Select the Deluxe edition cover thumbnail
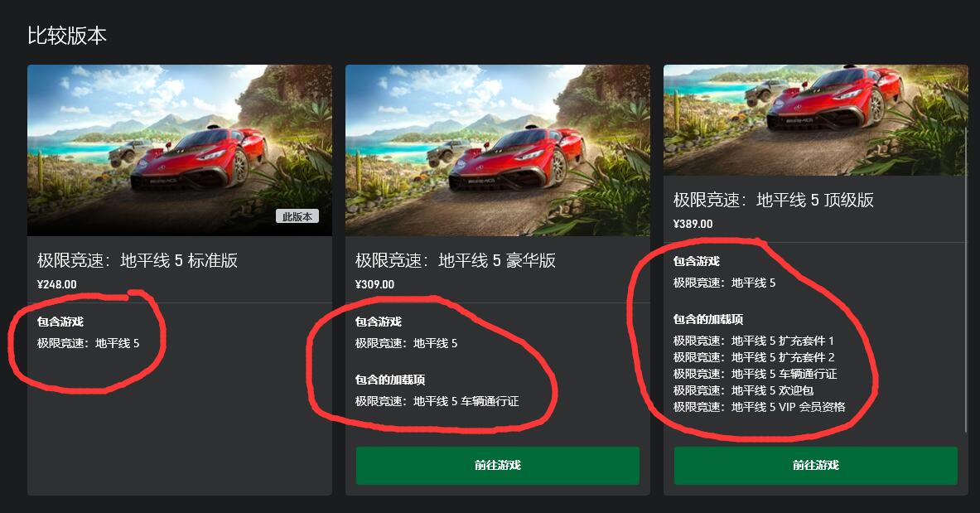 click(x=498, y=150)
